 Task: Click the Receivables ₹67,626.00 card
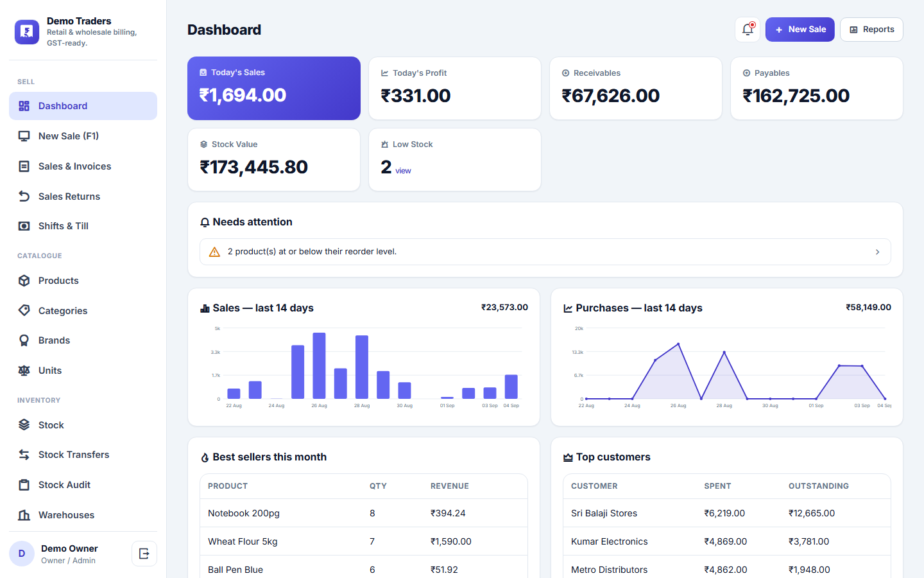click(x=636, y=88)
